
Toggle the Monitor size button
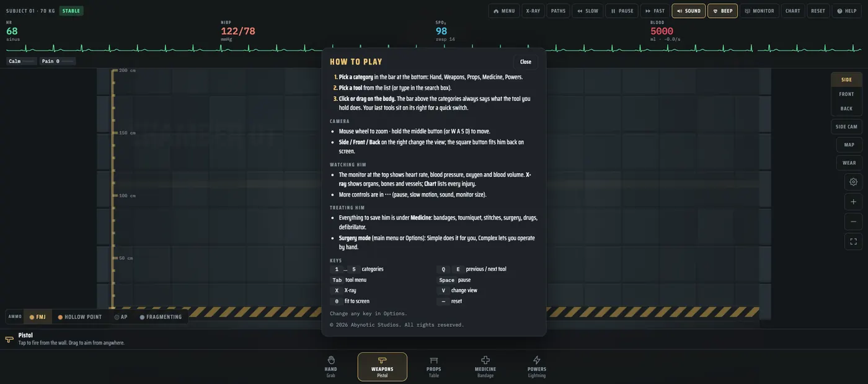[759, 11]
